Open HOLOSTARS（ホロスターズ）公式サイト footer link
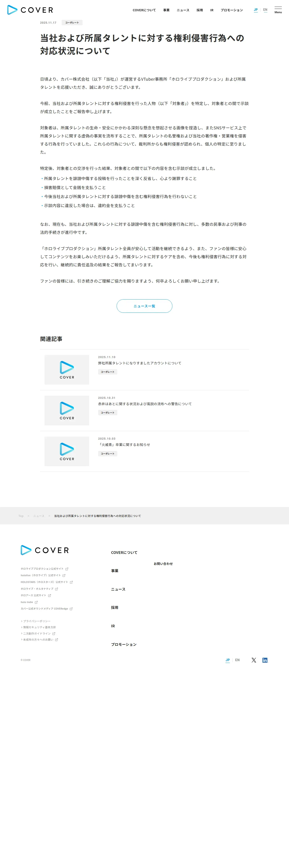 tap(44, 582)
